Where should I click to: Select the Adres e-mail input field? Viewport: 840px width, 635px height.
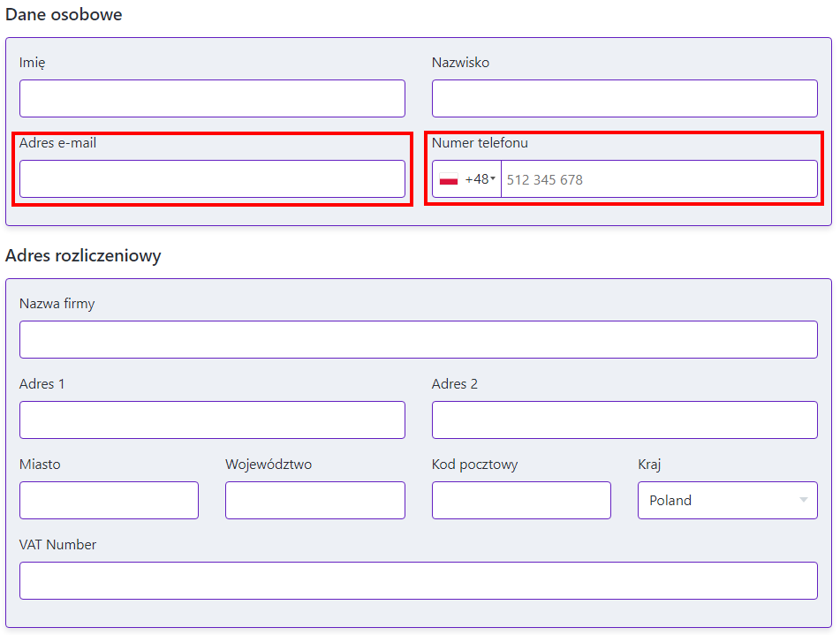(212, 178)
